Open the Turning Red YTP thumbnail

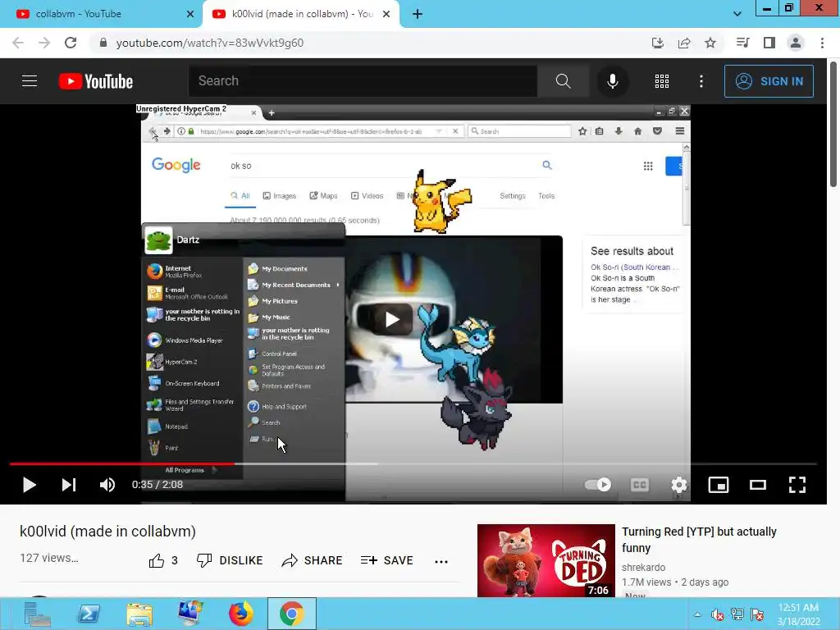click(x=546, y=560)
